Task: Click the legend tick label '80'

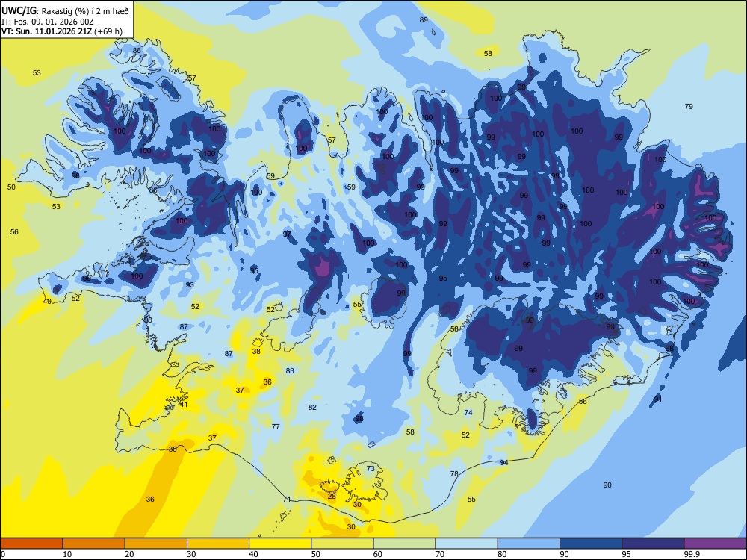Action: (x=502, y=554)
